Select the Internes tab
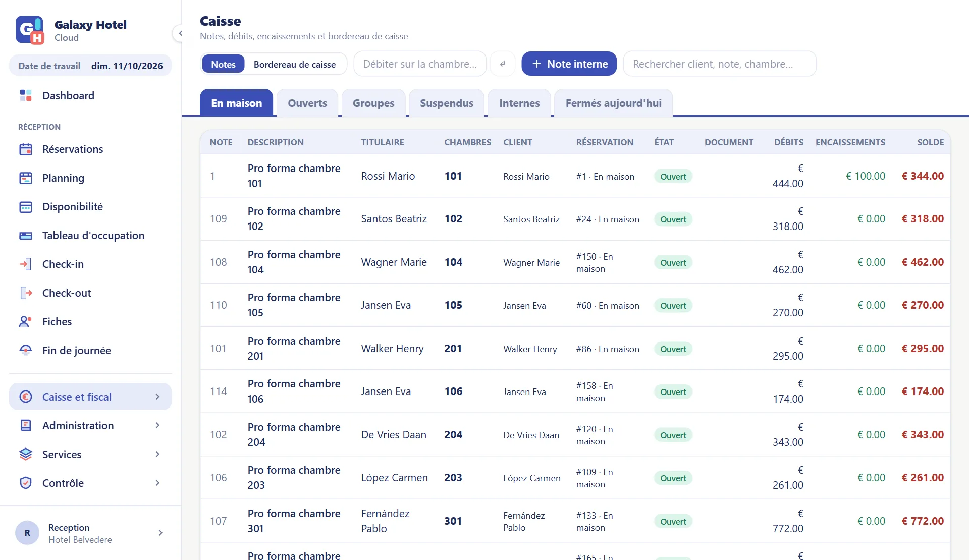Image resolution: width=969 pixels, height=560 pixels. [519, 103]
